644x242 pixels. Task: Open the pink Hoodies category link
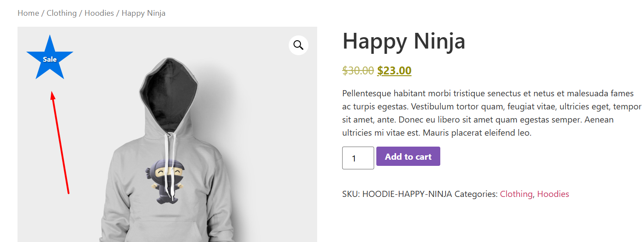tap(553, 194)
